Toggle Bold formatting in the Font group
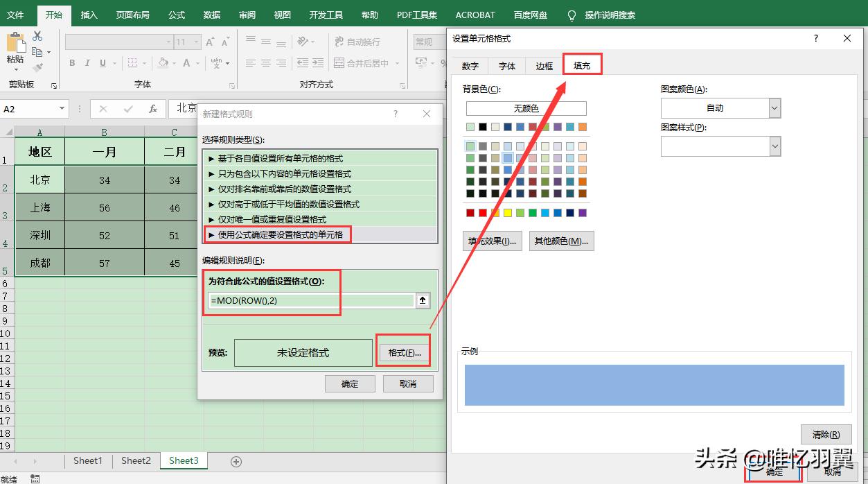 72,62
